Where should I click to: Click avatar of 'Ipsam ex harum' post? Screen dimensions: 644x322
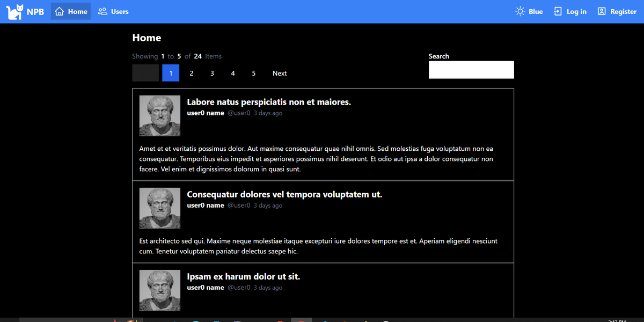160,290
